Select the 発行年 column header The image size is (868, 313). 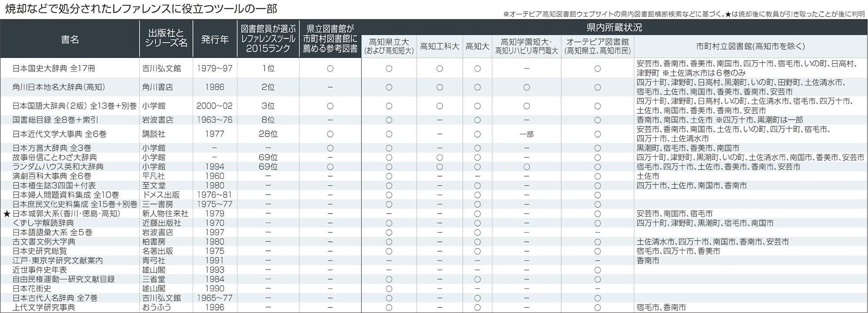(x=215, y=40)
